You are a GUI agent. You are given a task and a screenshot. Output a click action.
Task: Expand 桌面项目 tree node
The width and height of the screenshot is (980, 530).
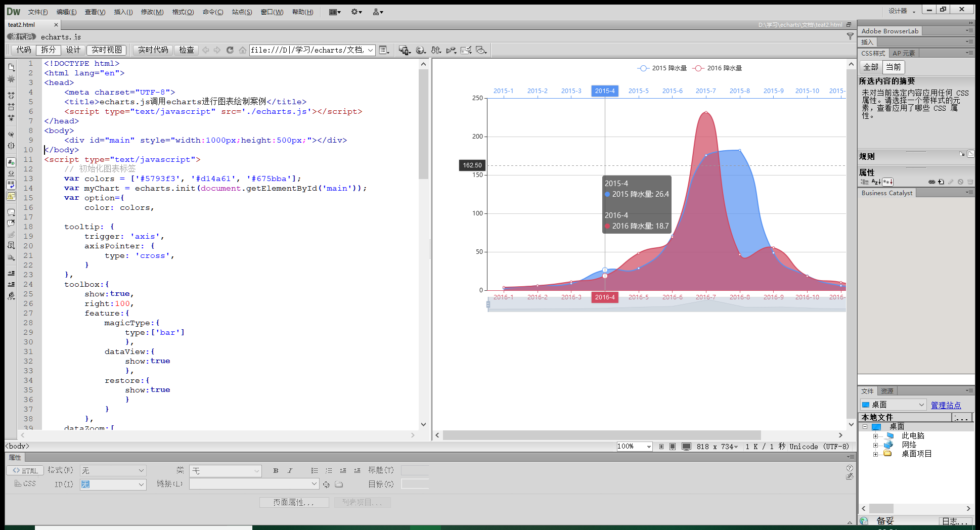tap(875, 454)
